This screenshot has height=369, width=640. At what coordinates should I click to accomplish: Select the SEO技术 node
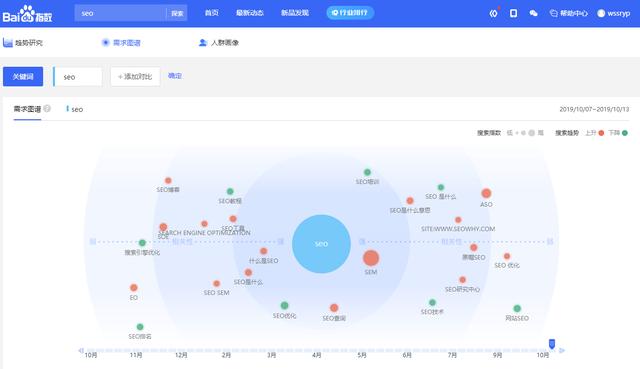(x=432, y=302)
